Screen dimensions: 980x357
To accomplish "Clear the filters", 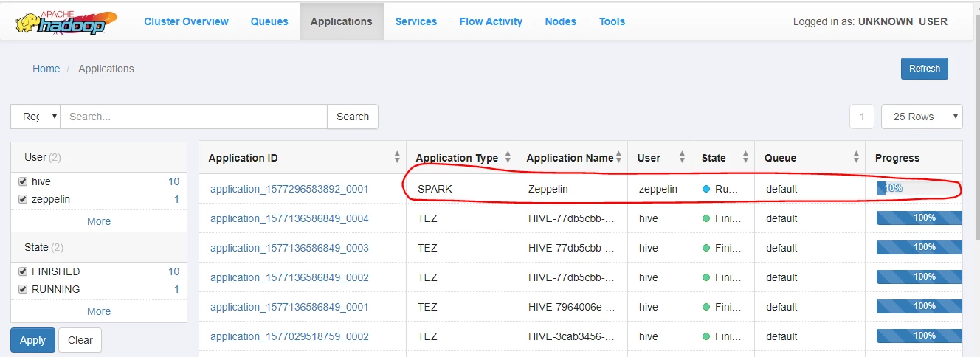I will (x=80, y=340).
